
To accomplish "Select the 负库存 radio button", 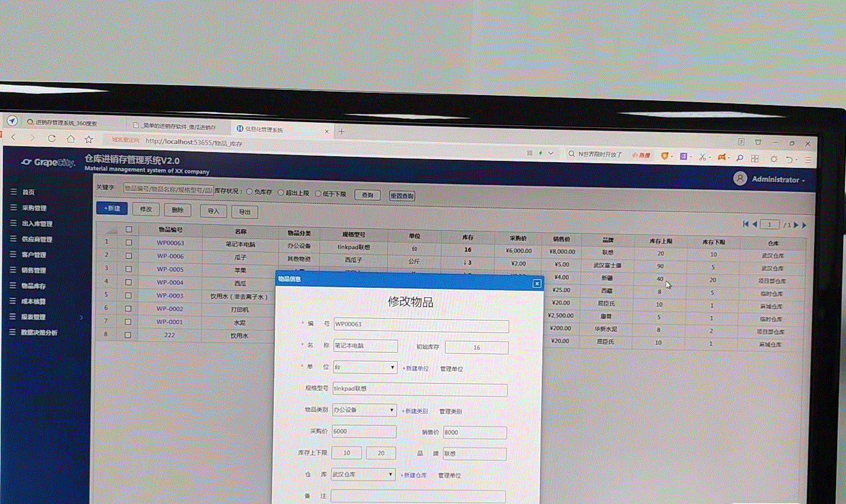I will tap(250, 191).
